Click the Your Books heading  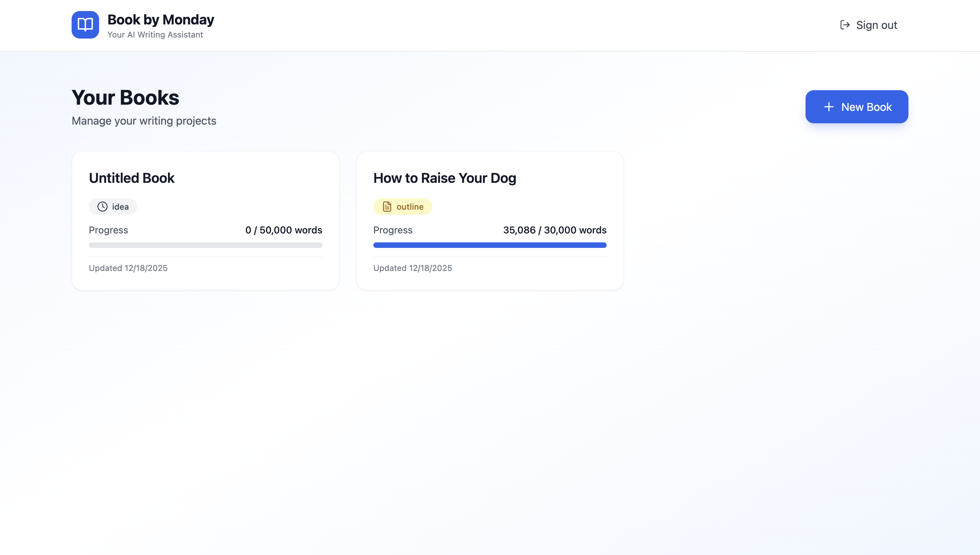[x=125, y=97]
